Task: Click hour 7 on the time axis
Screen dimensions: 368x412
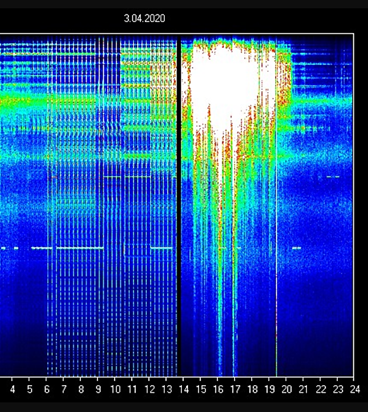Action: (x=64, y=389)
